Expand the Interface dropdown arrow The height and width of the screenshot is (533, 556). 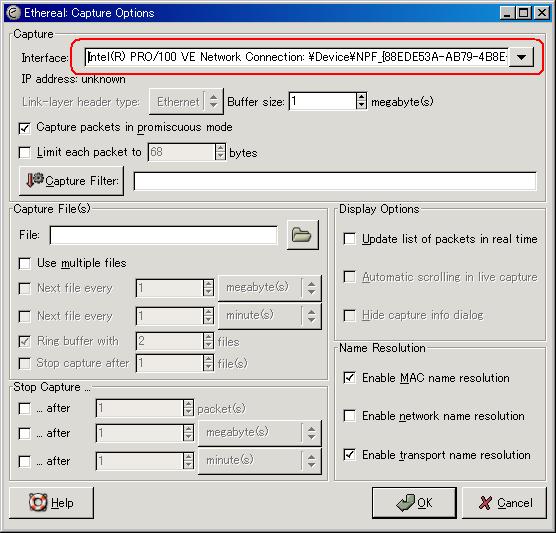(x=521, y=57)
